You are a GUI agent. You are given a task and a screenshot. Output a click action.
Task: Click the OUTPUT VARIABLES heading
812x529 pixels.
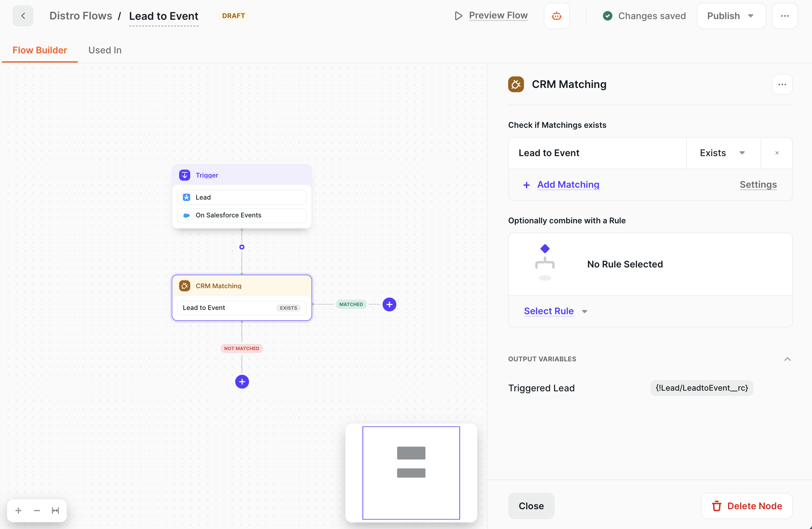click(x=542, y=359)
